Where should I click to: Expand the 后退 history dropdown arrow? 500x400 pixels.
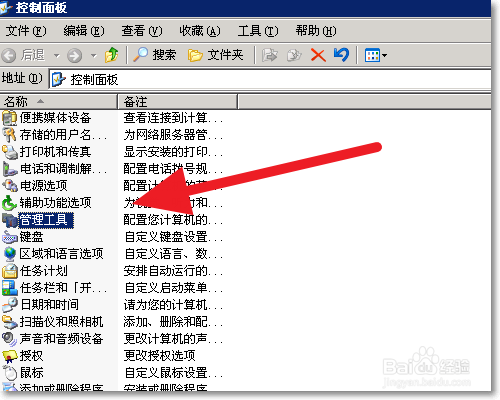click(x=57, y=56)
